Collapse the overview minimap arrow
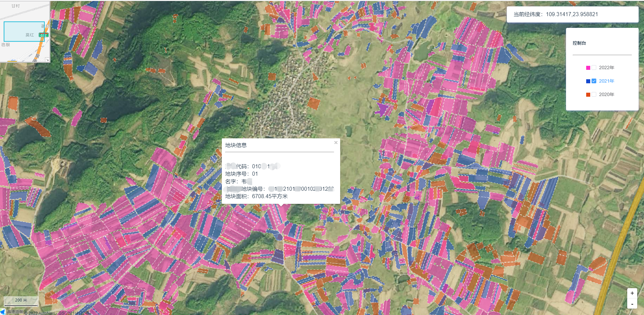644x315 pixels. [47, 60]
